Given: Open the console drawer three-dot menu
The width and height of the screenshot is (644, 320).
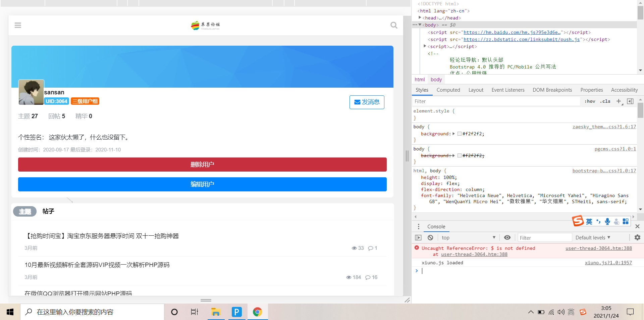Looking at the screenshot, I should [x=419, y=227].
